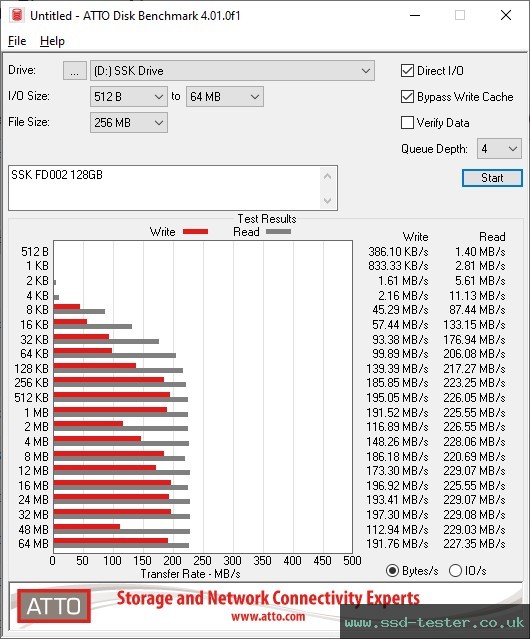530x639 pixels.
Task: Click the 1.40 MB/s read result
Action: coord(480,252)
